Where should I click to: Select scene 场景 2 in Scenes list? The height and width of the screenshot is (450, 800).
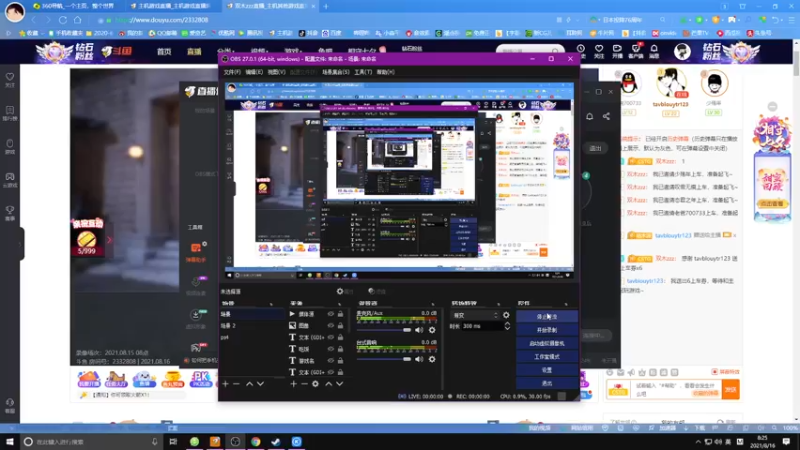pyautogui.click(x=252, y=326)
